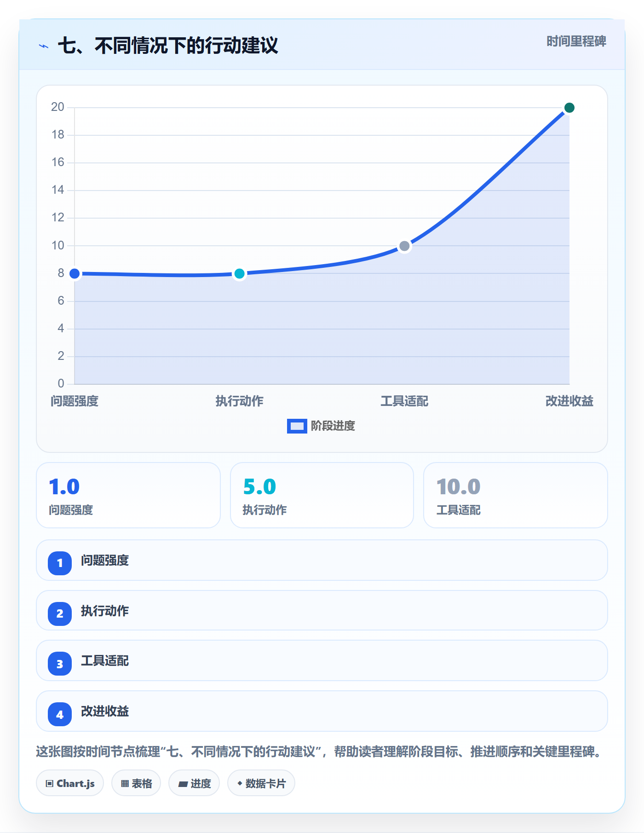Click the 表格 tag

(x=136, y=783)
